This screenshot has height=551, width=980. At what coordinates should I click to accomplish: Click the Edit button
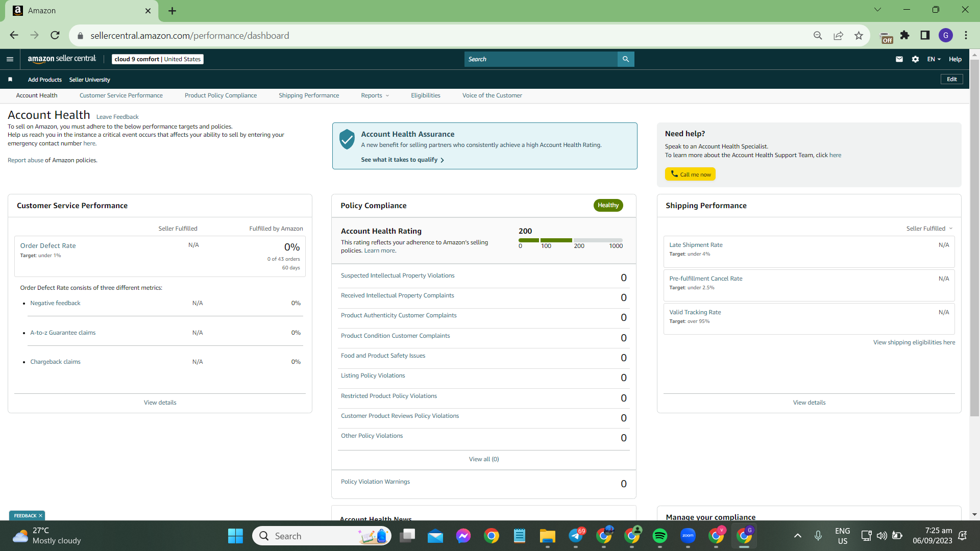[x=952, y=79]
